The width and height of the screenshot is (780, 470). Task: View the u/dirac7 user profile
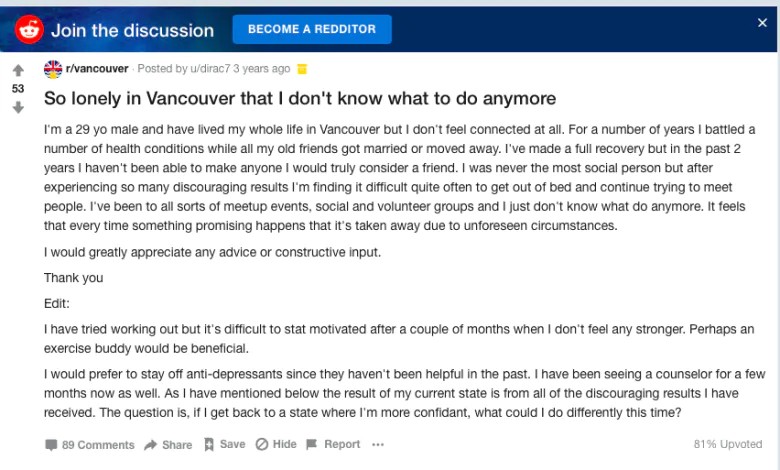(x=210, y=69)
